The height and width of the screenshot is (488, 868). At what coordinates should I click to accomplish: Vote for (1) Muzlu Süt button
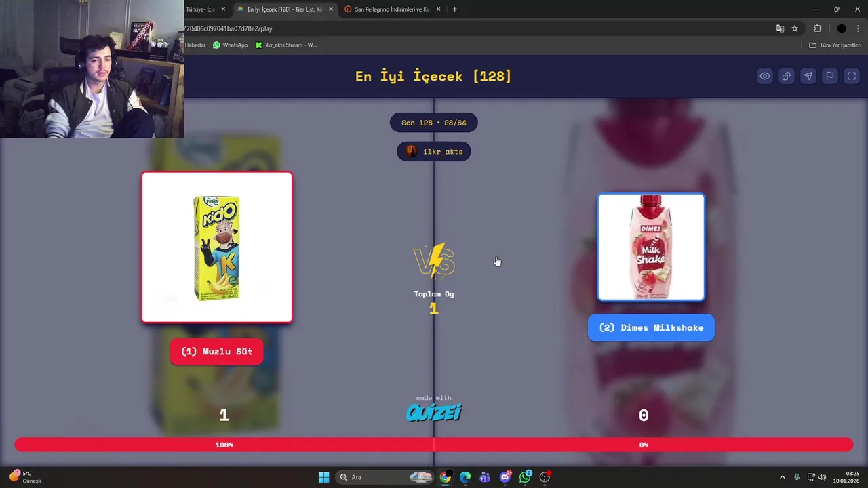[216, 352]
